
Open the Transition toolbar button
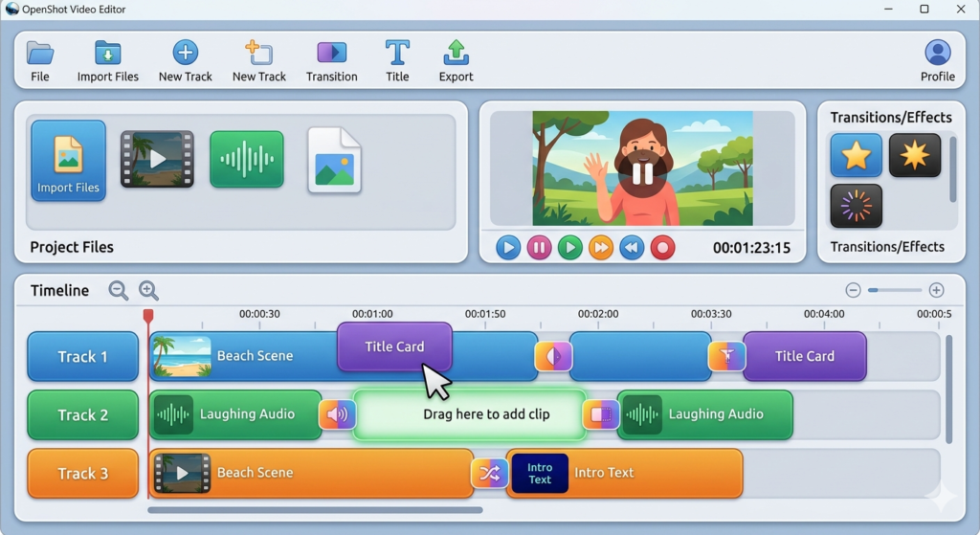tap(331, 61)
